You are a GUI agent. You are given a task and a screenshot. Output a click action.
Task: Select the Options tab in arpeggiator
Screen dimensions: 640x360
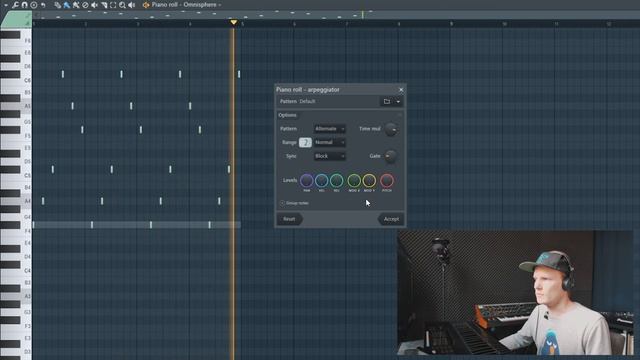click(287, 115)
